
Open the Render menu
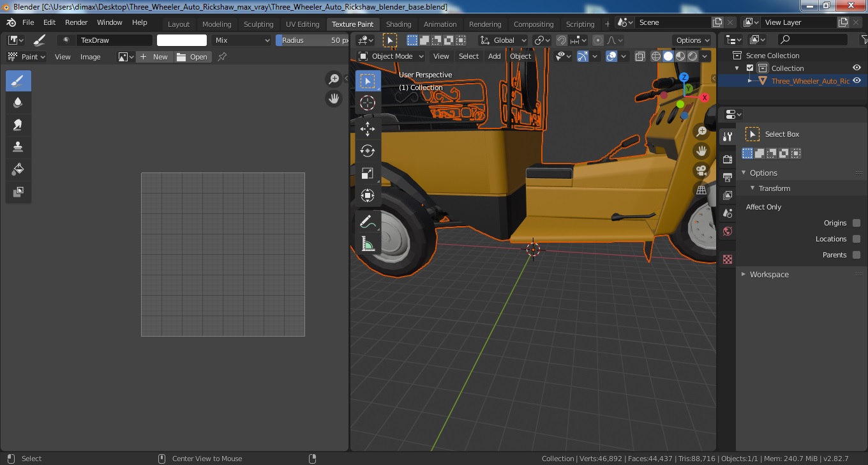(76, 22)
